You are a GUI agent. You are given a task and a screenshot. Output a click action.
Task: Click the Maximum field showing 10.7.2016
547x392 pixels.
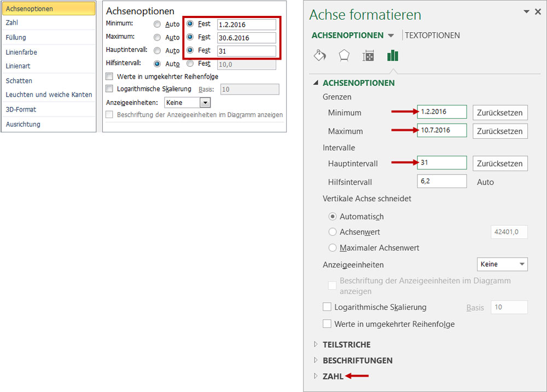click(x=441, y=130)
